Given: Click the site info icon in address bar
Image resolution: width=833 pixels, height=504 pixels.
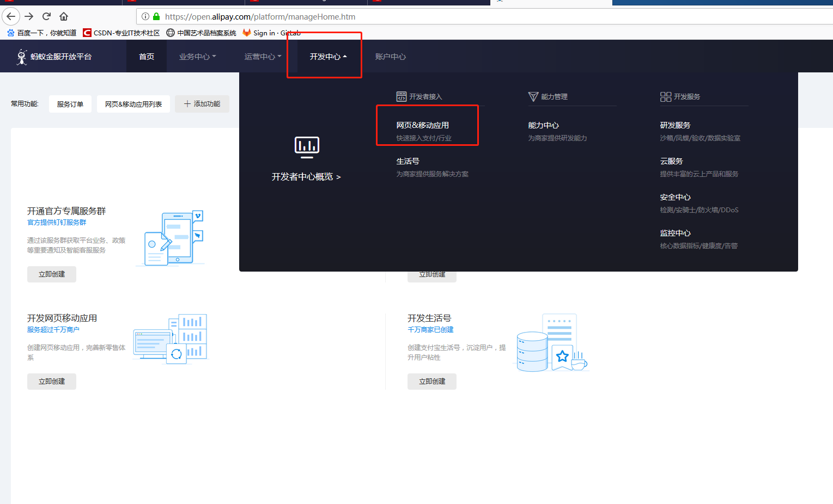Looking at the screenshot, I should pyautogui.click(x=145, y=16).
